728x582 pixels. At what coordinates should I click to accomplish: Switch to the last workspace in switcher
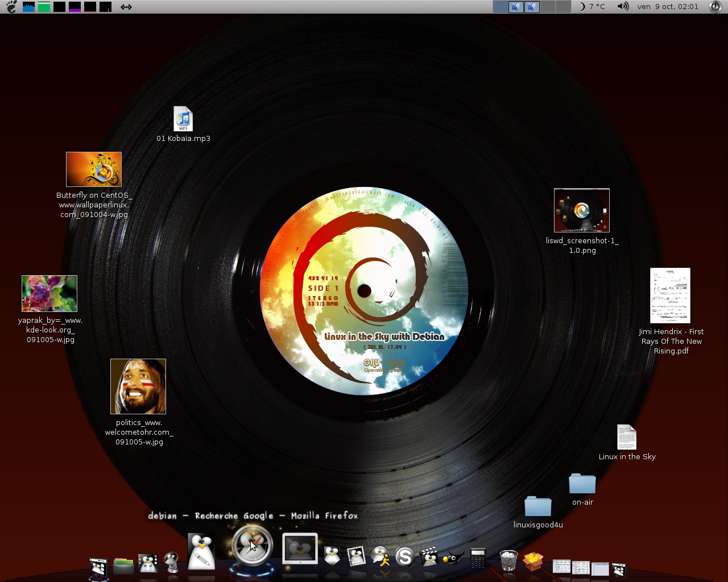click(563, 7)
